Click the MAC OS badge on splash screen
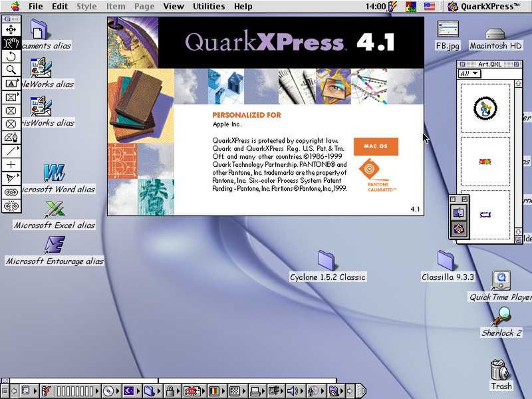Screen dimensions: 532x399 376,146
